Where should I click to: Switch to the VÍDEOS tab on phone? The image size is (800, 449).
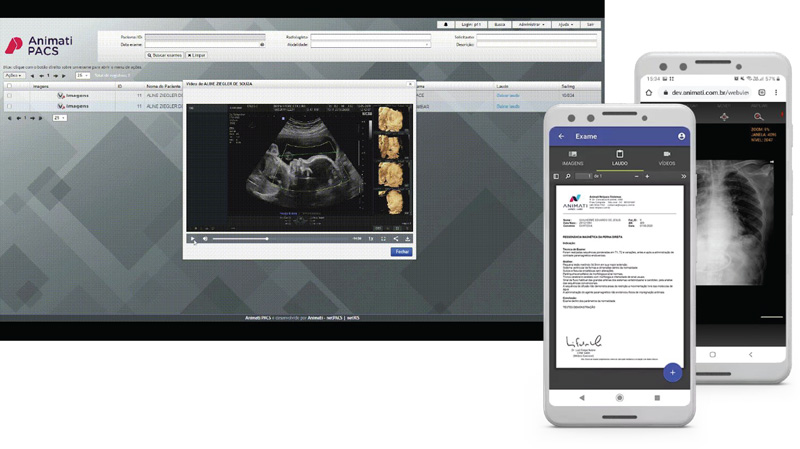[x=666, y=158]
